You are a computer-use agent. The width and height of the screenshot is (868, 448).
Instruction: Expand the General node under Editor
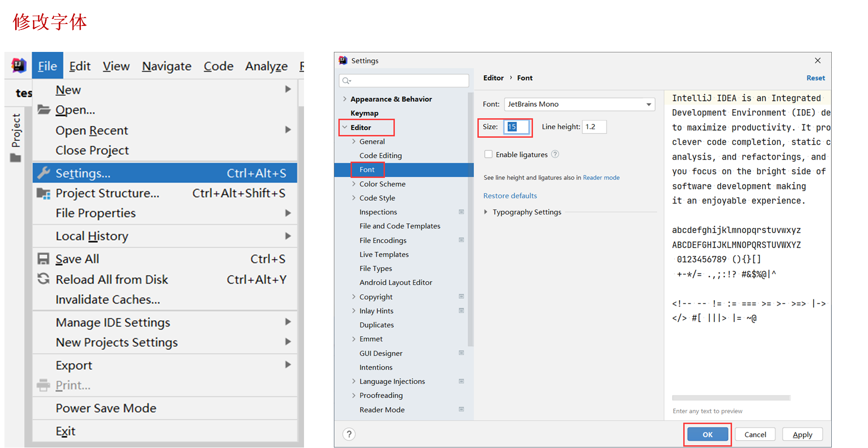(x=354, y=141)
